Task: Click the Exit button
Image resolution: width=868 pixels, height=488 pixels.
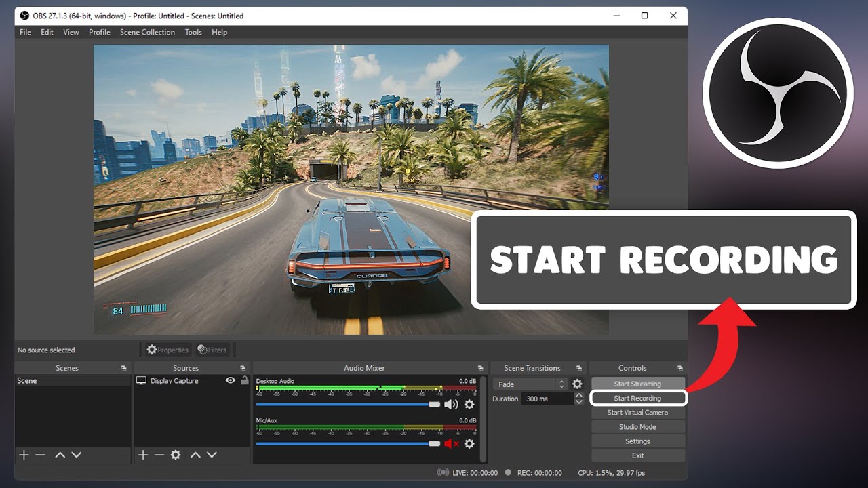Action: click(x=637, y=455)
